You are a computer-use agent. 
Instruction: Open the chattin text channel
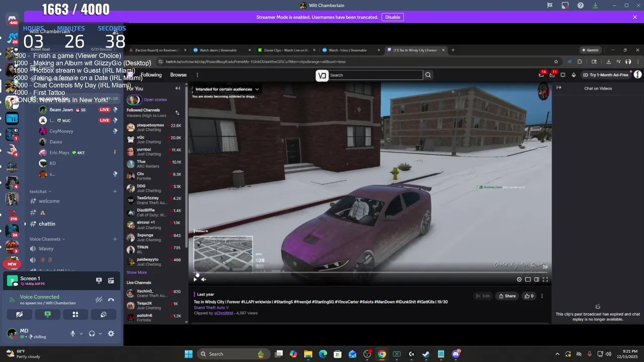(x=71, y=224)
